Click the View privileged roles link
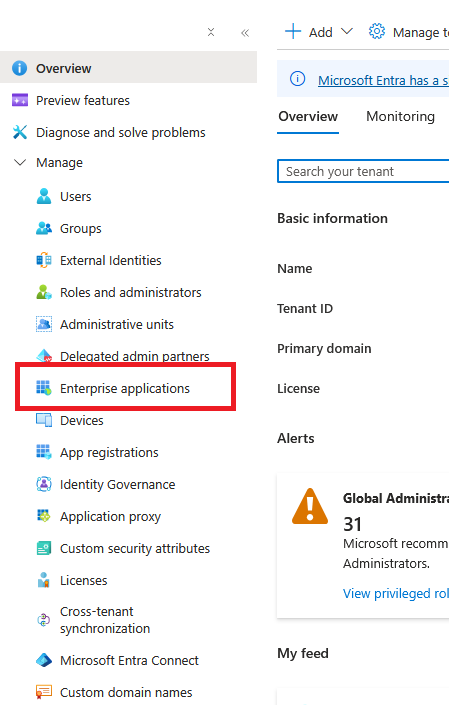The height and width of the screenshot is (705, 449). point(396,593)
